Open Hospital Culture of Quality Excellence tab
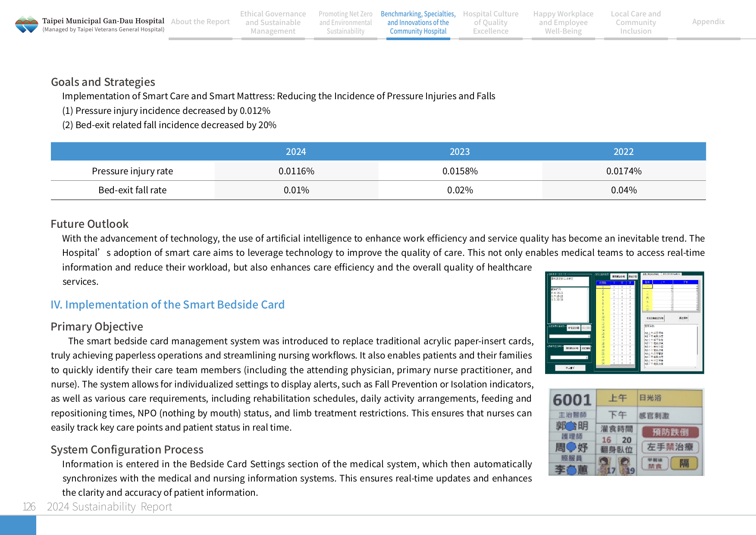This screenshot has height=535, width=756. pos(491,22)
